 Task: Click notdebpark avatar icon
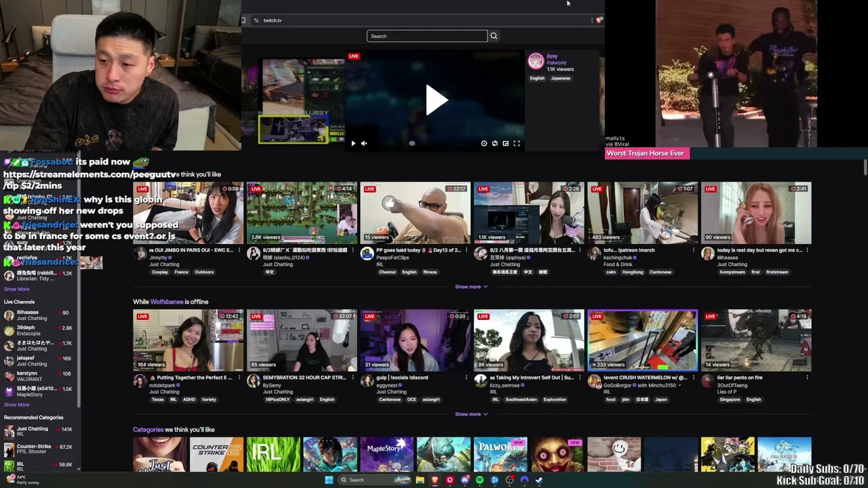click(140, 381)
